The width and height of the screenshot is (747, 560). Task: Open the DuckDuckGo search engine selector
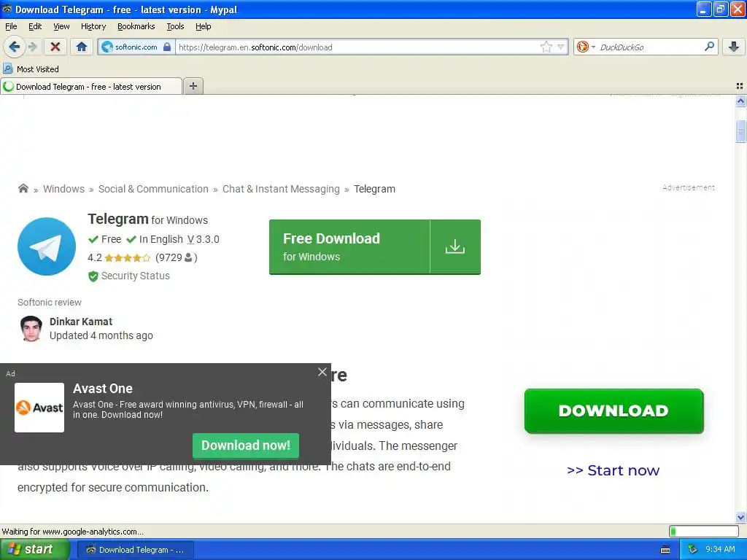point(586,47)
